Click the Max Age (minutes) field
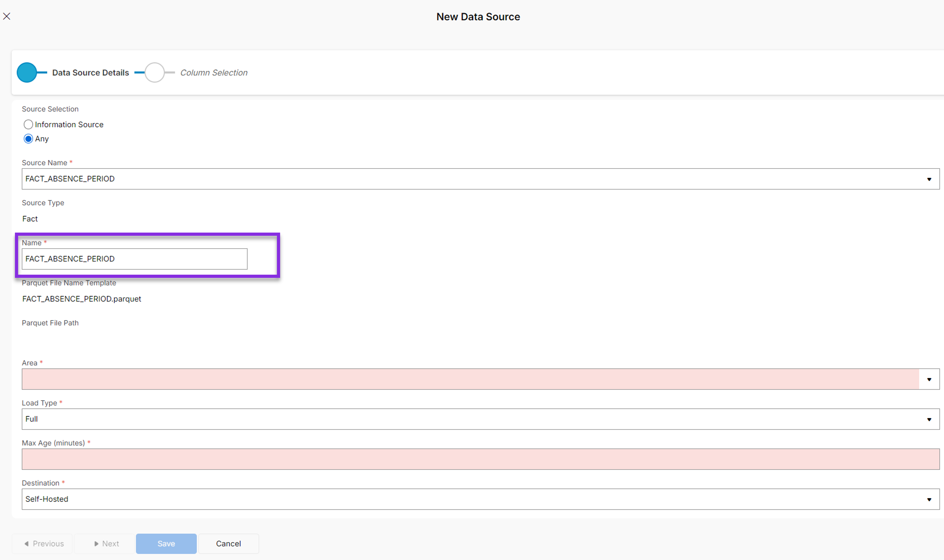 [480, 459]
